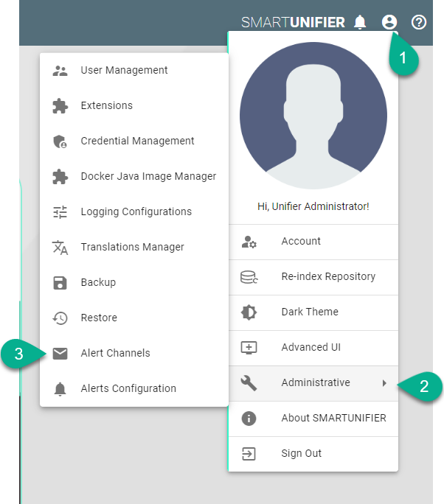Click Sign Out
This screenshot has height=504, width=444.
(301, 454)
